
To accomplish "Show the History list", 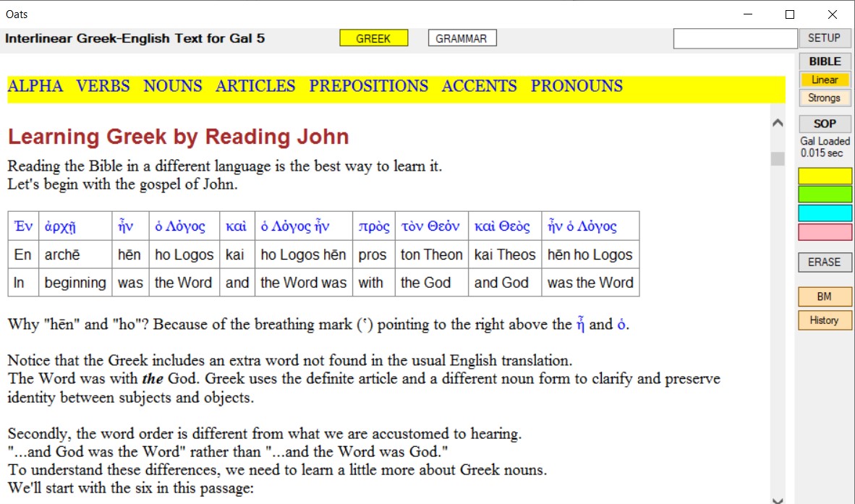I will pyautogui.click(x=825, y=320).
